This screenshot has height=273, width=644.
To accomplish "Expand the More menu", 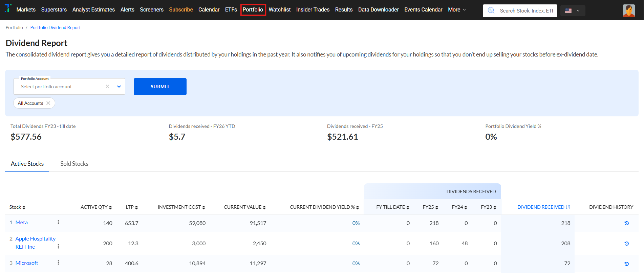I will click(x=457, y=10).
